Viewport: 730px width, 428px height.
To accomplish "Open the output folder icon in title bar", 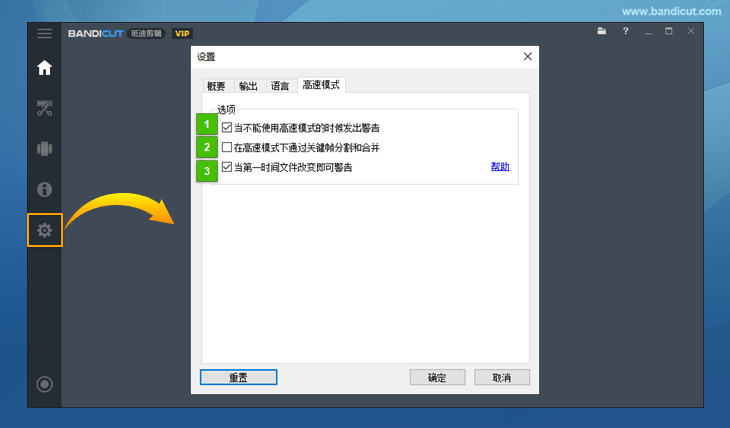I will click(x=602, y=31).
